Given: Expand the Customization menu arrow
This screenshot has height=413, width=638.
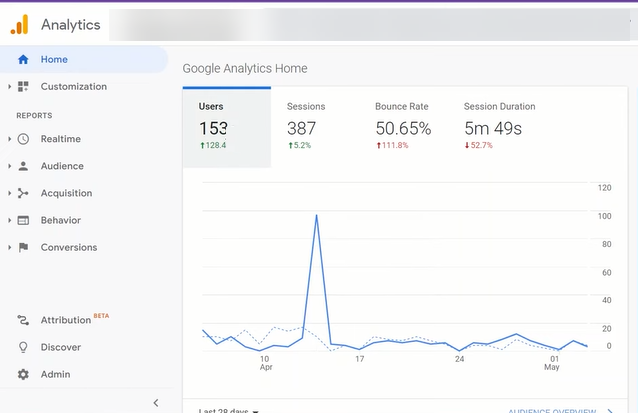Looking at the screenshot, I should 9,86.
